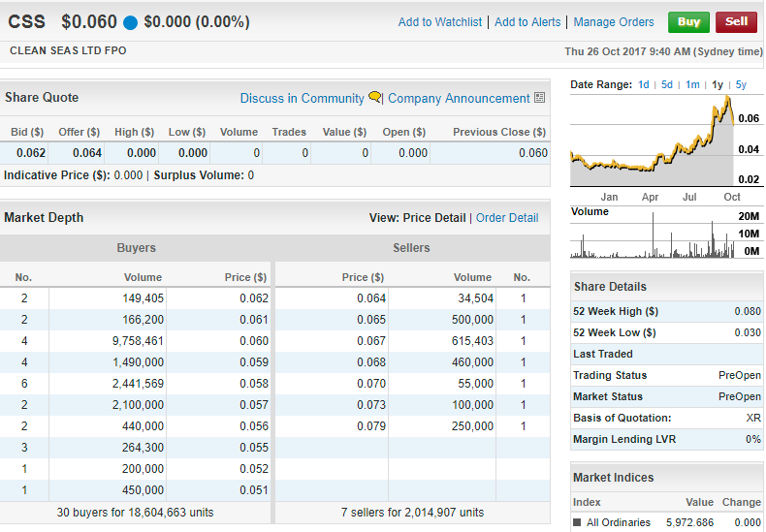Screen dimensions: 766x532
Task: Click the Indicative Price value 0.000
Action: tap(128, 175)
